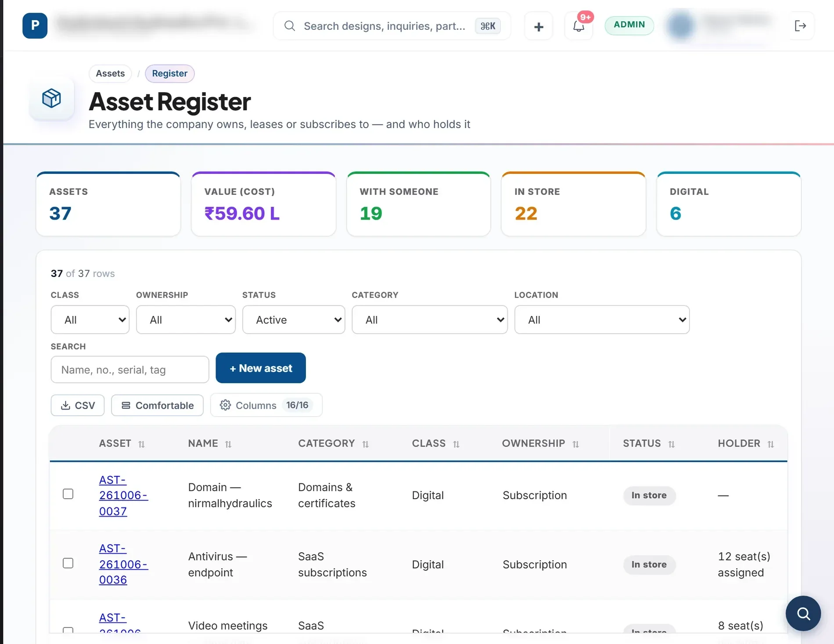Sort by the NAME column arrows

click(228, 444)
